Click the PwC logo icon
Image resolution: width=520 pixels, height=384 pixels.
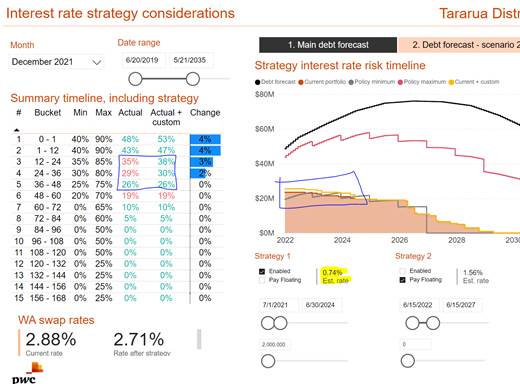click(25, 373)
